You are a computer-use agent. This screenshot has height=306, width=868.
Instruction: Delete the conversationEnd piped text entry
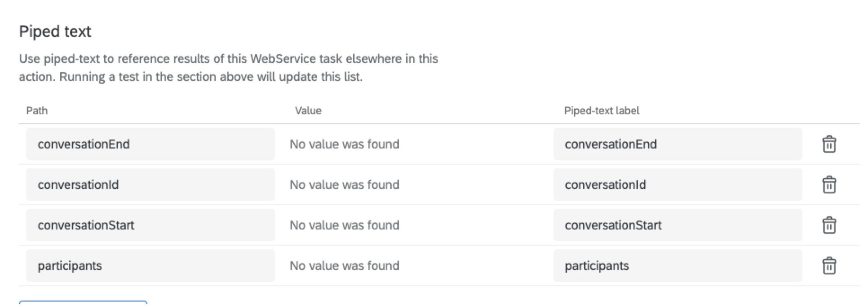coord(829,144)
